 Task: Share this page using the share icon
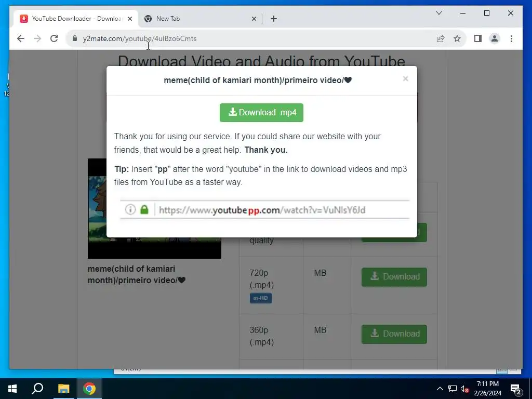coord(441,38)
